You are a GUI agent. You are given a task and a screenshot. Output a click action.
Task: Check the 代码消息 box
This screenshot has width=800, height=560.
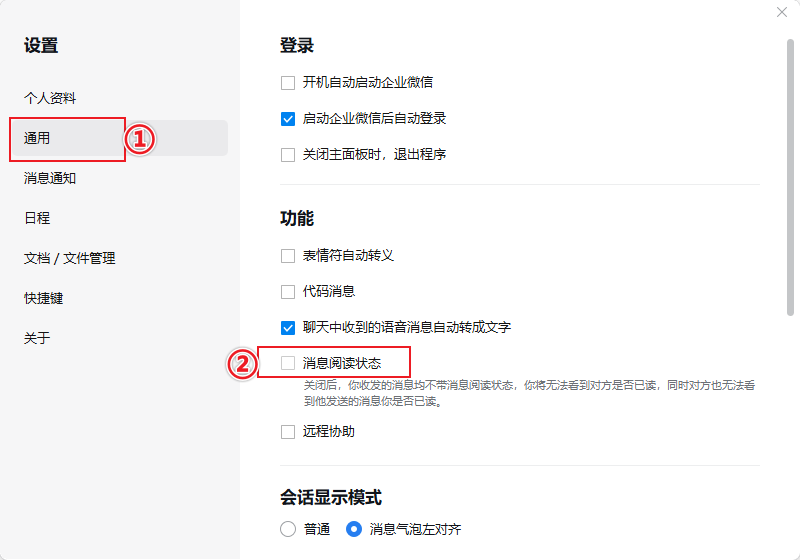pos(288,291)
